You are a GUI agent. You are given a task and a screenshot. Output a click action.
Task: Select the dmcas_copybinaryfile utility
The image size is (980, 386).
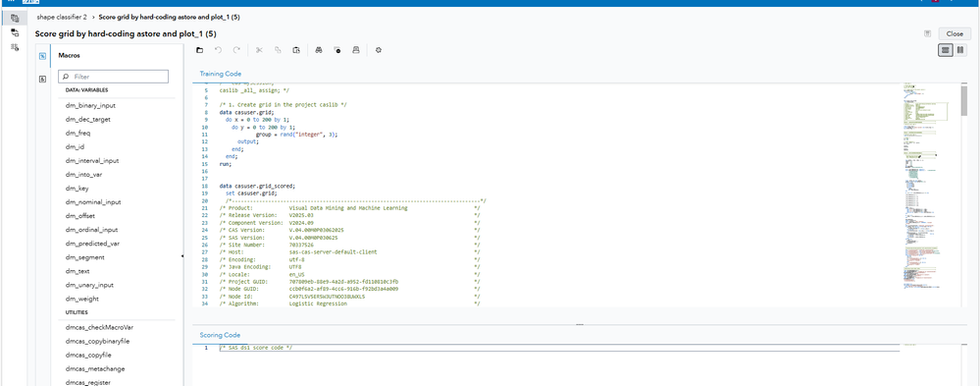pyautogui.click(x=97, y=341)
